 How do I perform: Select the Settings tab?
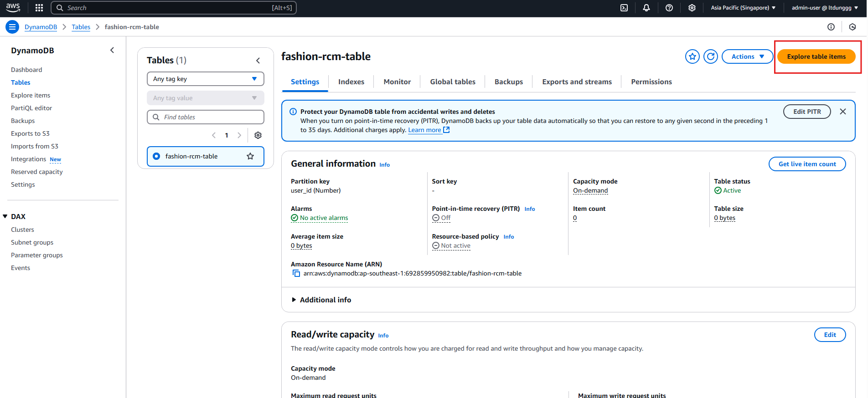(305, 82)
